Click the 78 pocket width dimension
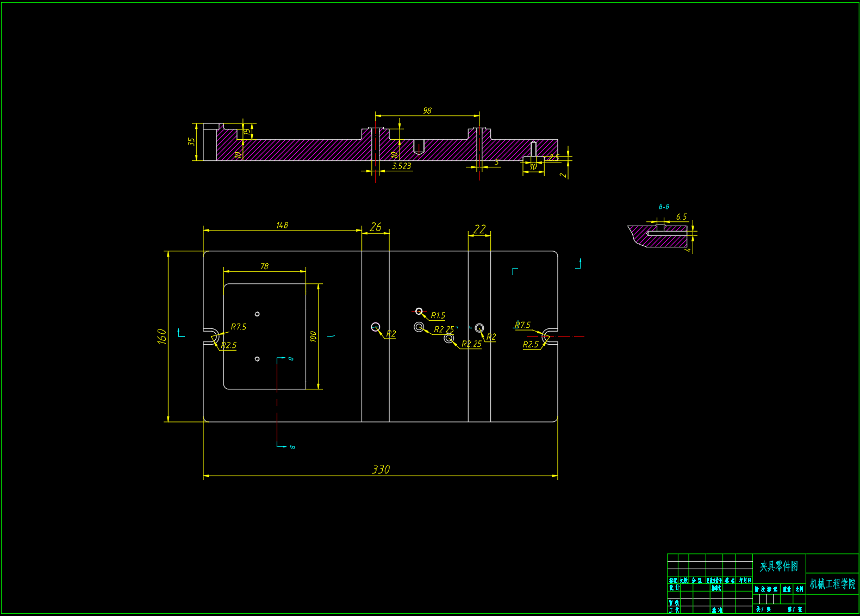Viewport: 860px width, 616px height. (x=264, y=266)
